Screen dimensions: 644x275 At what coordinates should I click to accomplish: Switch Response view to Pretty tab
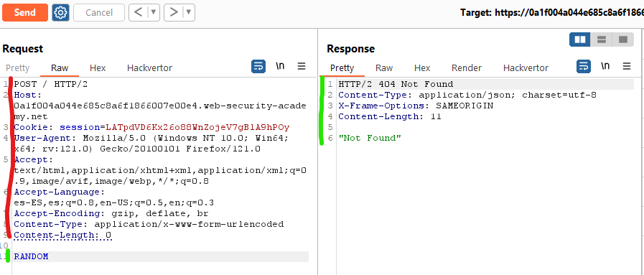342,68
